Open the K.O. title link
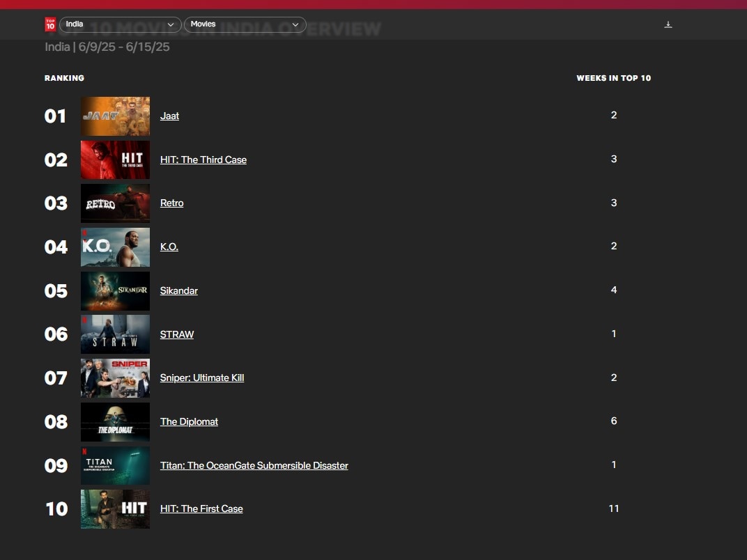 tap(169, 247)
